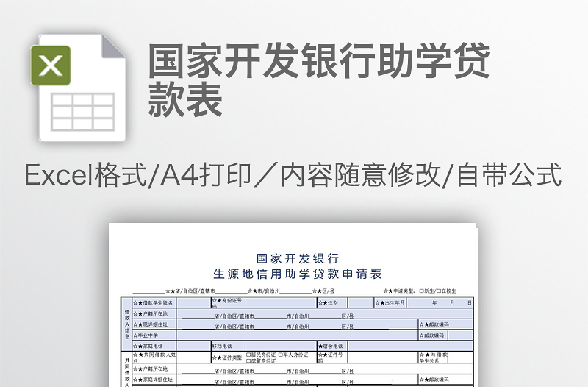Viewport: 588px width, 387px height.
Task: Check the 军人身份证 ID type box
Action: pyautogui.click(x=281, y=355)
